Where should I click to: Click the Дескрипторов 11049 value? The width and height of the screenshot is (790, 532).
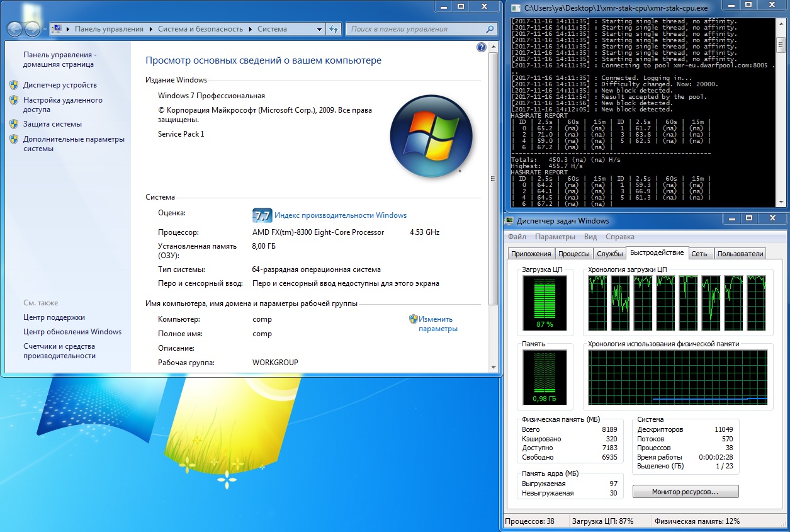click(x=724, y=429)
